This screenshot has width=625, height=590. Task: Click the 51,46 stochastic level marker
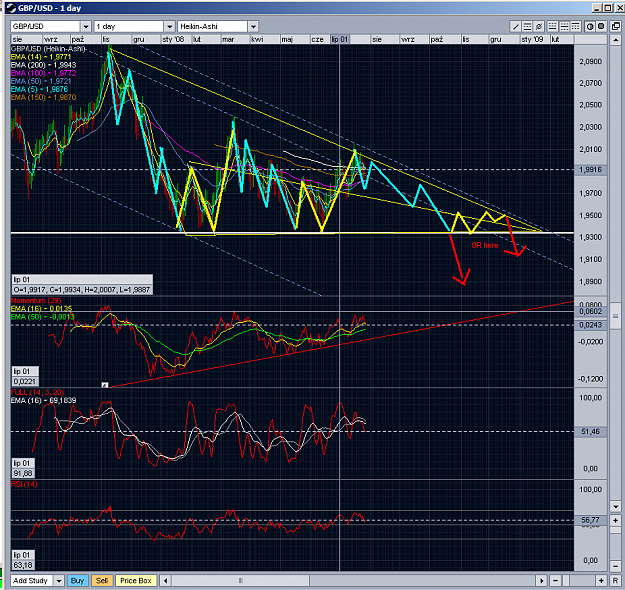[590, 431]
